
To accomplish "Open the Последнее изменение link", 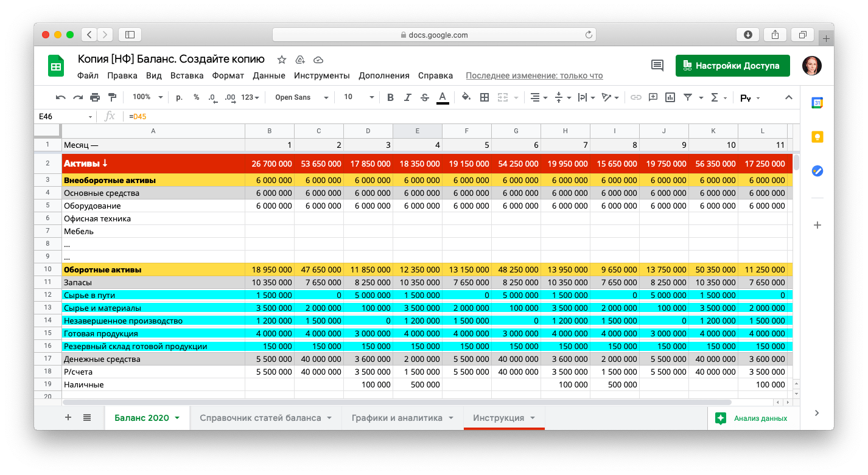I will pyautogui.click(x=534, y=76).
